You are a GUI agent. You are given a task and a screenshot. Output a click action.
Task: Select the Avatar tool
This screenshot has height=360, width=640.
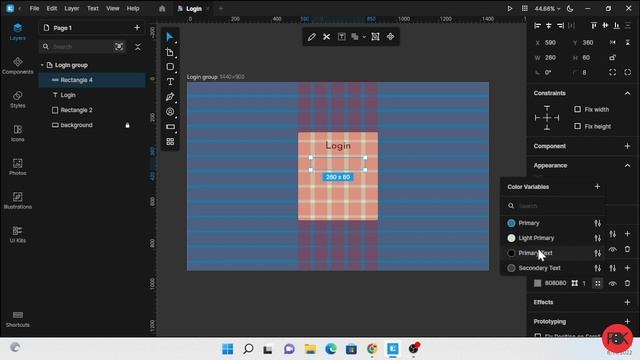(x=170, y=112)
